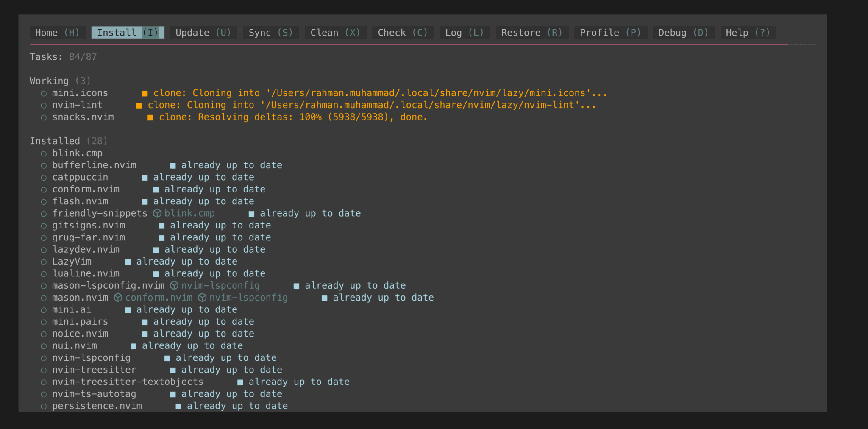Open the Help section
Screen dimensions: 868x429
748,32
